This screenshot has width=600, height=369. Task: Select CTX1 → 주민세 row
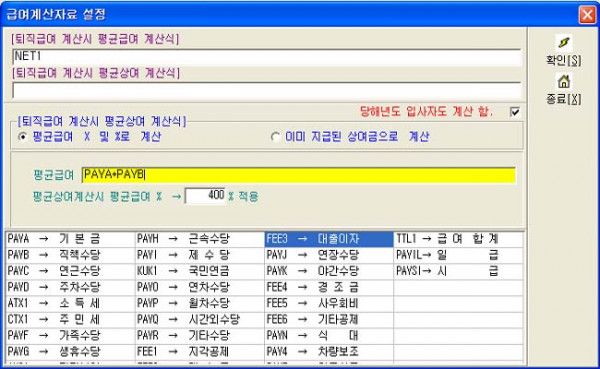click(70, 319)
